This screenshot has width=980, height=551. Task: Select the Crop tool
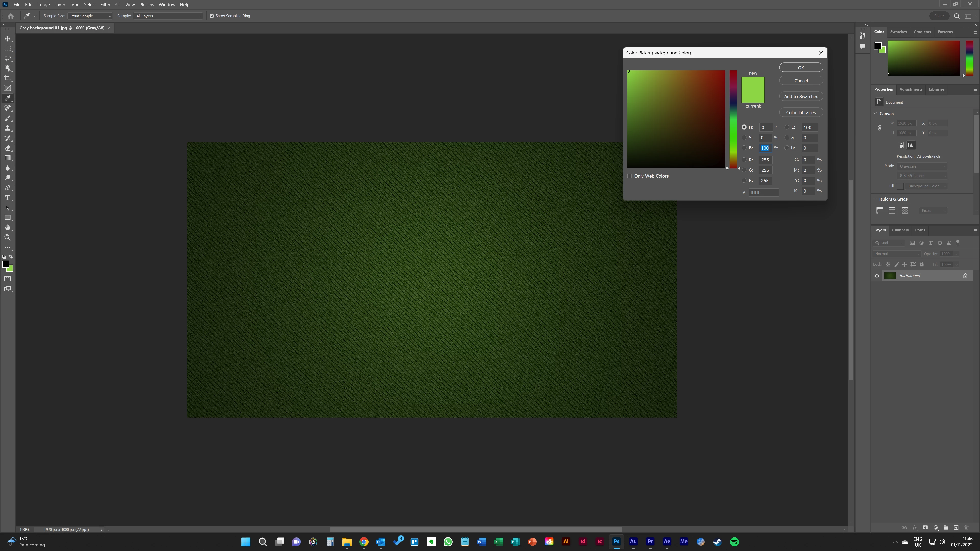point(8,78)
